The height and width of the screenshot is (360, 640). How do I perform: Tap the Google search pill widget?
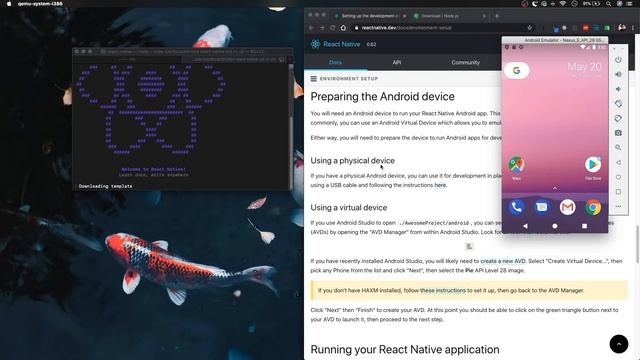coord(516,70)
